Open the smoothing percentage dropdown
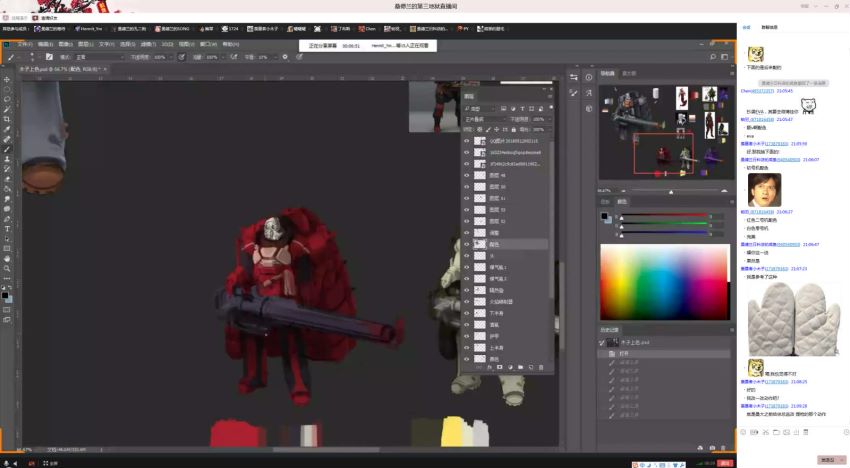 273,56
